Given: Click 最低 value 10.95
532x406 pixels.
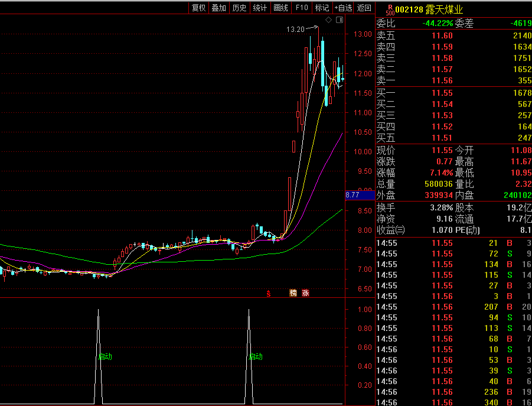Looking at the screenshot, I should pyautogui.click(x=521, y=173).
